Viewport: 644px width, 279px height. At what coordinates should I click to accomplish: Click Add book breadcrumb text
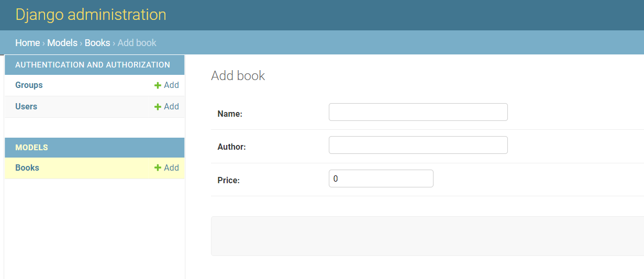tap(137, 43)
